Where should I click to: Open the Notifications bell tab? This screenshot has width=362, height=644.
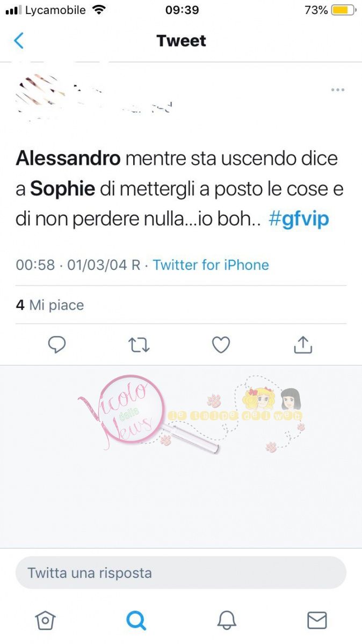pyautogui.click(x=227, y=620)
